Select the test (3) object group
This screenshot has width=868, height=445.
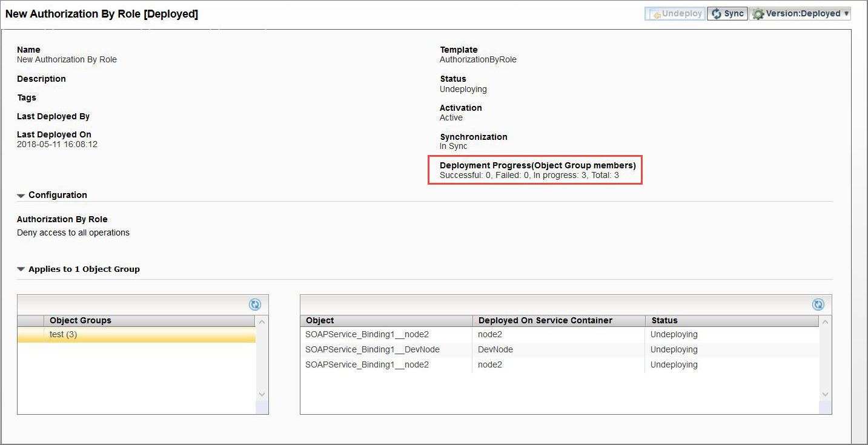(x=91, y=334)
